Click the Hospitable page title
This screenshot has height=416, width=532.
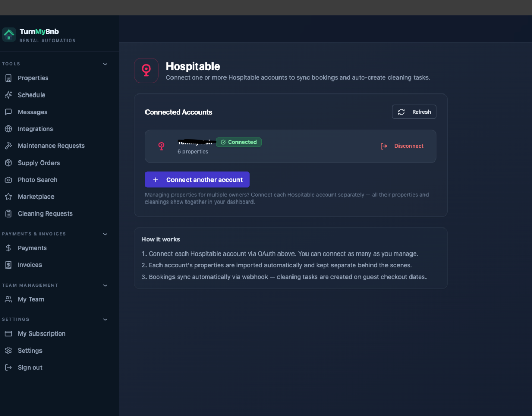(x=193, y=66)
